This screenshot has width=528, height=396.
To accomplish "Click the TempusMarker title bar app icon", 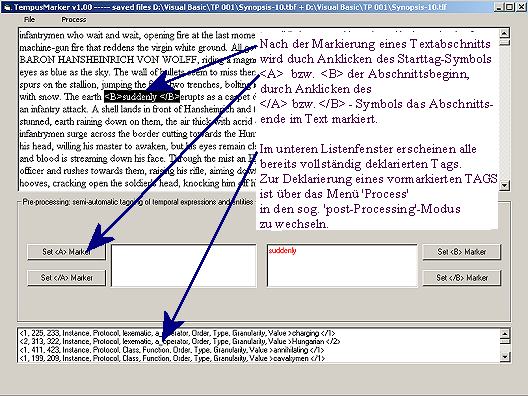I will (6, 7).
